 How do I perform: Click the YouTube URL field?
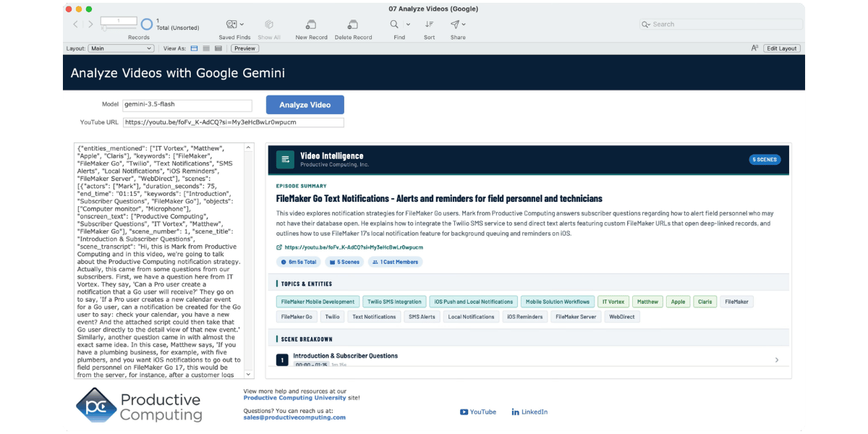pos(233,122)
